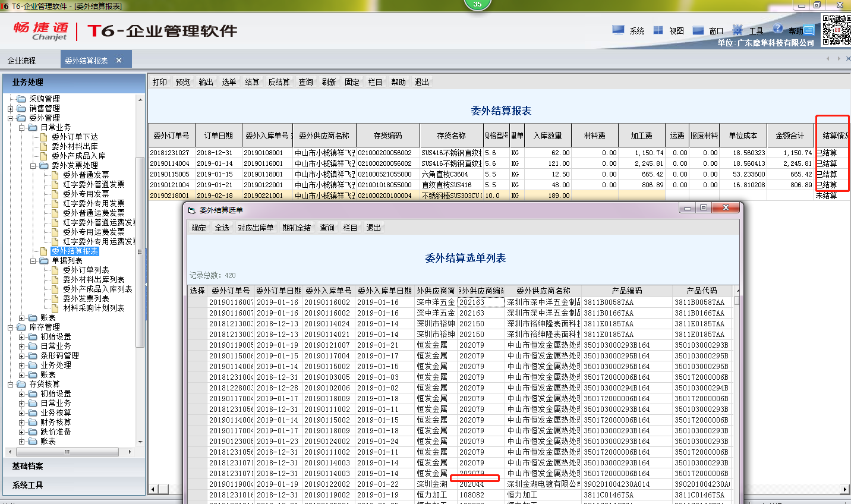Image resolution: width=851 pixels, height=504 pixels.
Task: Click document icon beside 委外材料出库
Action: 44,146
